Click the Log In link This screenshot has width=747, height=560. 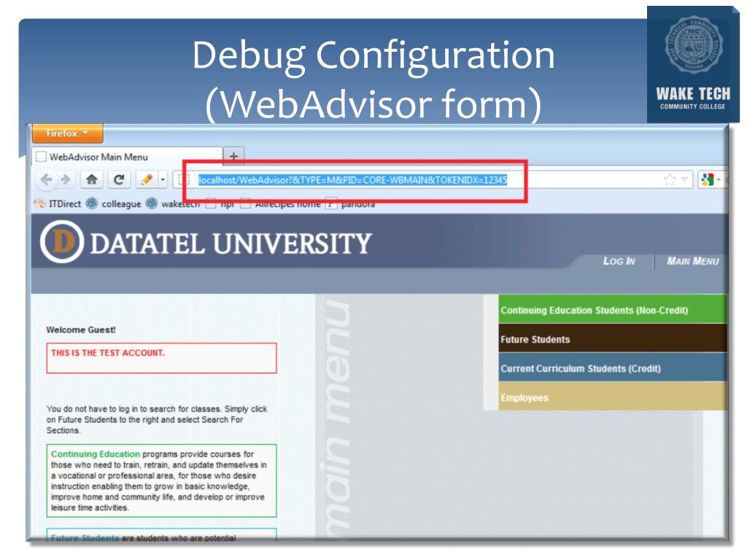coord(619,261)
